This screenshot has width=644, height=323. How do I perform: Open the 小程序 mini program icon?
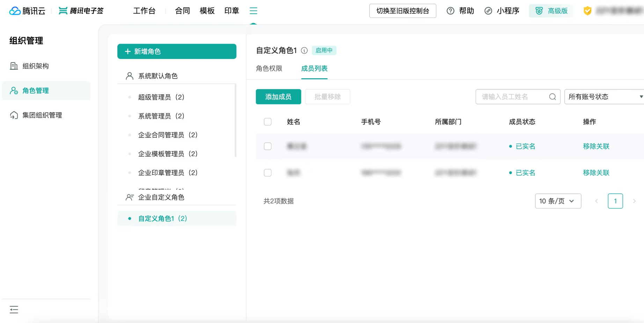[x=488, y=11]
